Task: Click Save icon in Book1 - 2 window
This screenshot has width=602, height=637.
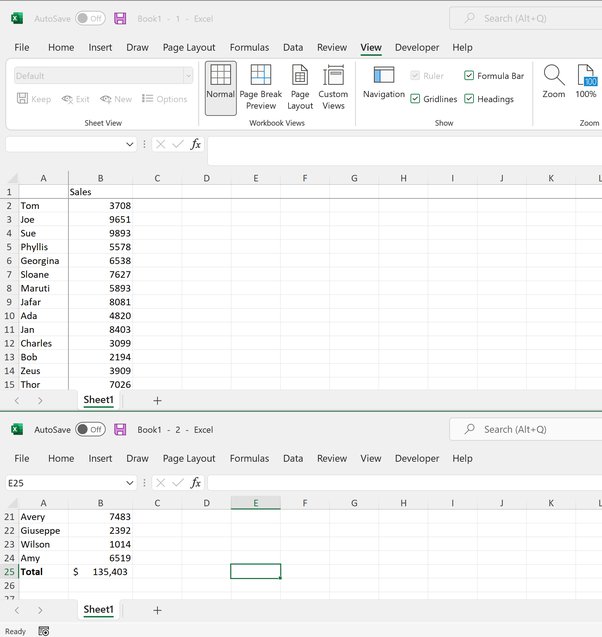Action: pos(120,429)
